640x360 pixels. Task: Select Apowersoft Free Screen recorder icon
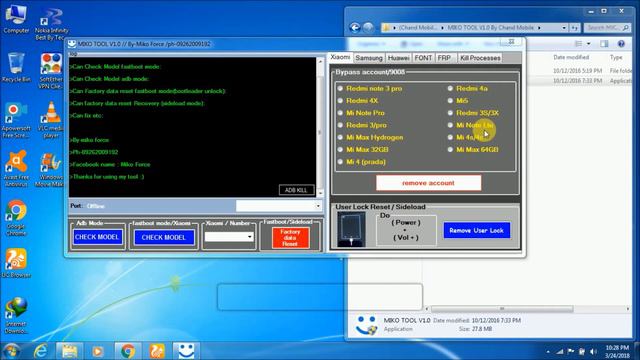point(16,120)
